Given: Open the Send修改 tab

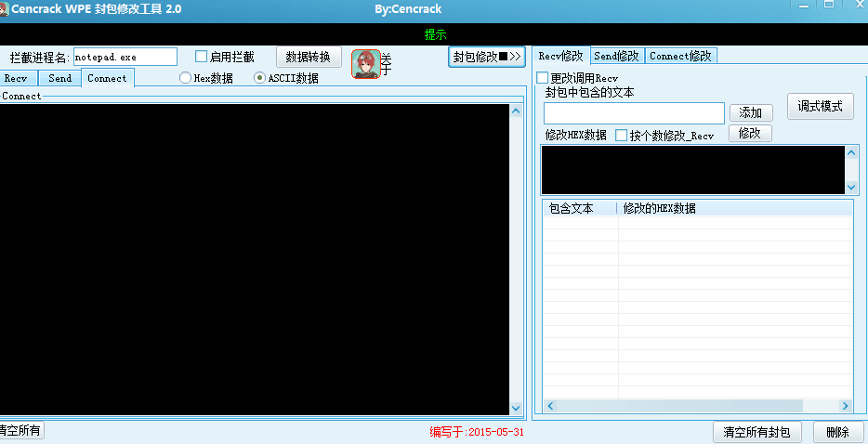Looking at the screenshot, I should click(x=616, y=56).
